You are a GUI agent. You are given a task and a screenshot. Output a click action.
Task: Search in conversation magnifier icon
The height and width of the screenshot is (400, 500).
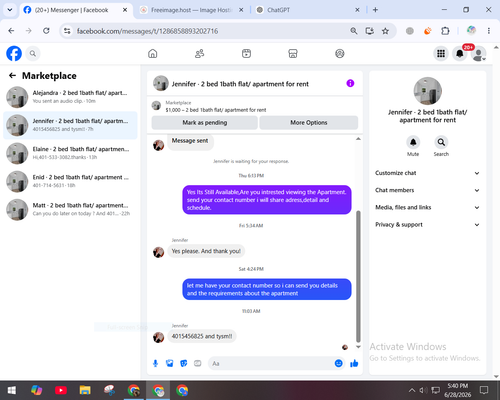[441, 142]
